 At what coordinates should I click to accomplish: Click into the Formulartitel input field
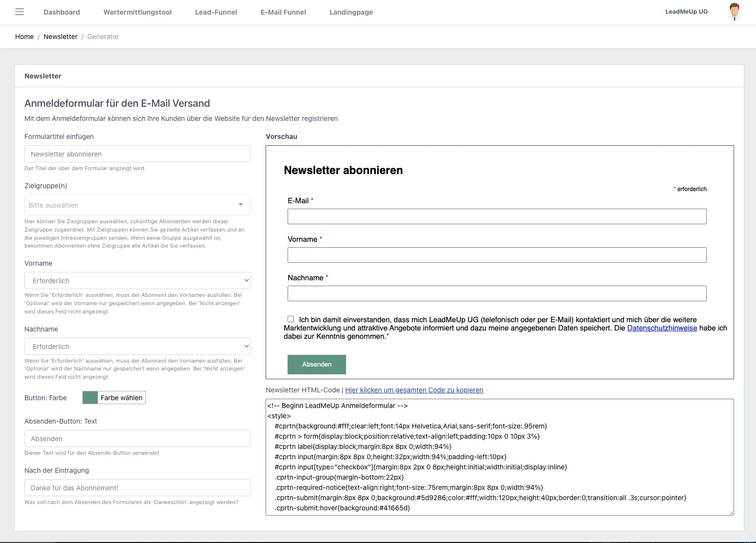point(137,154)
